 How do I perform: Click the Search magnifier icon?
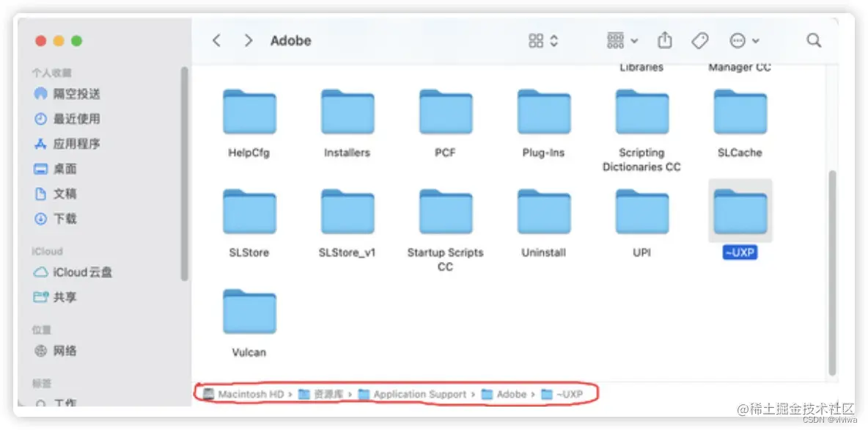813,40
